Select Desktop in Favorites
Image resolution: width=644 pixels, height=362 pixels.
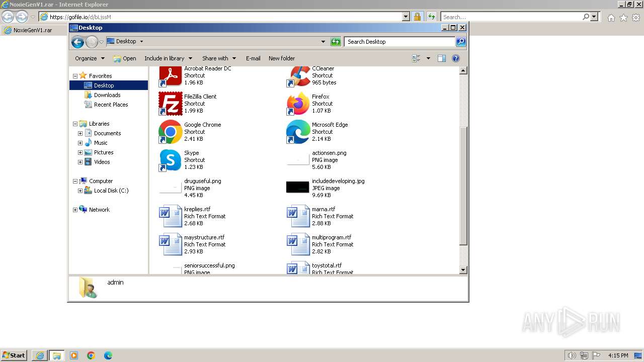click(108, 85)
